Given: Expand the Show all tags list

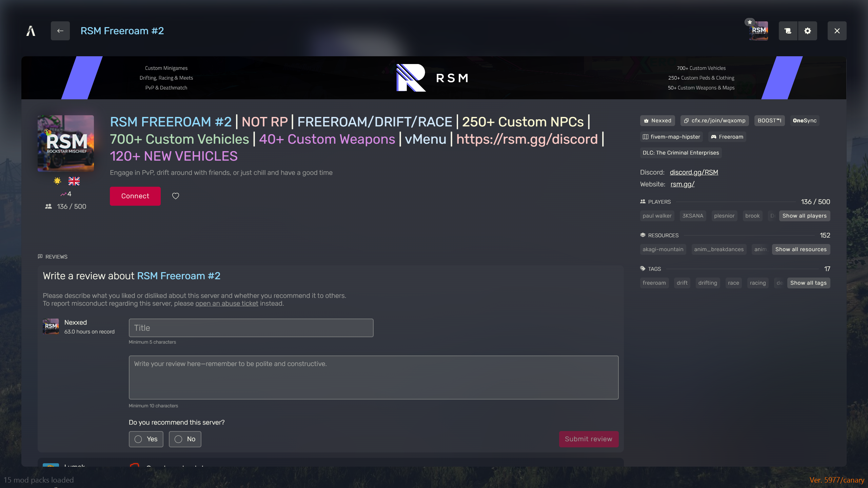Looking at the screenshot, I should tap(808, 283).
